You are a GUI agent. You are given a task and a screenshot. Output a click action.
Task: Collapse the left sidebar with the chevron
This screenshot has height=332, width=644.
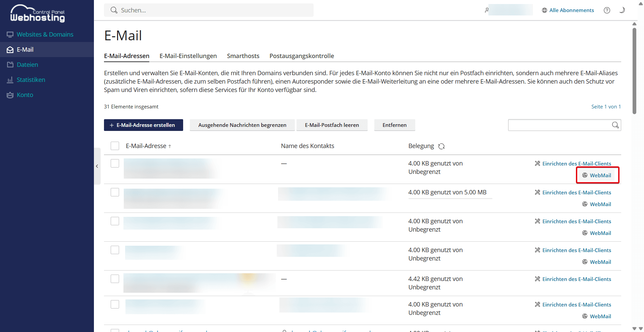(x=97, y=166)
